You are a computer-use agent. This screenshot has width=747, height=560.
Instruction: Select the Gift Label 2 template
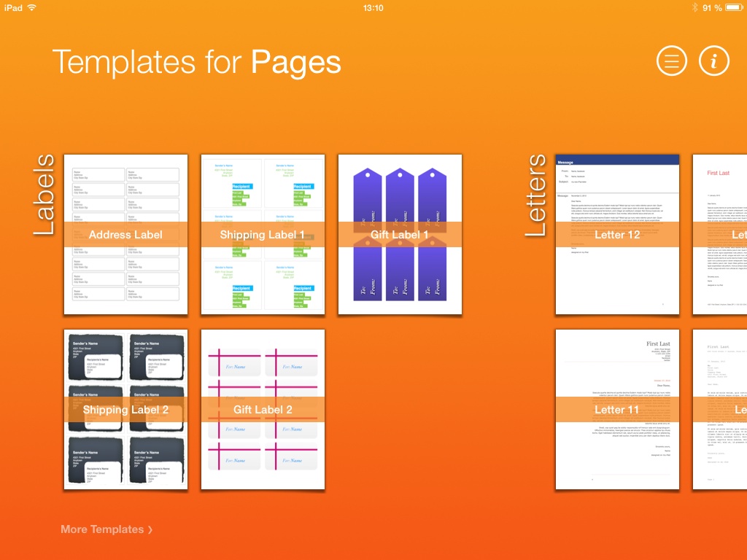pos(263,409)
